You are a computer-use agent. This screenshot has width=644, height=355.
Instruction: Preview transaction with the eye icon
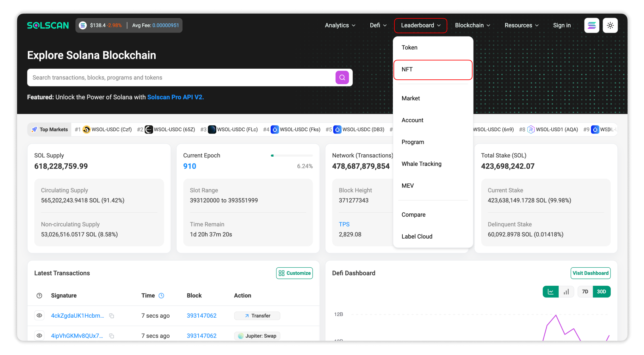39,315
